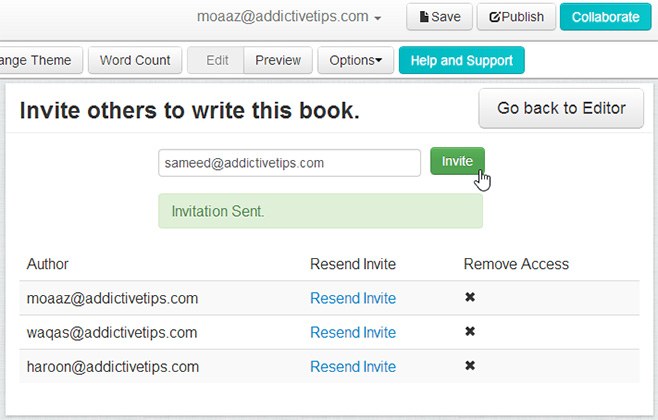Click the Remove Access column header
The width and height of the screenshot is (658, 420).
(516, 264)
